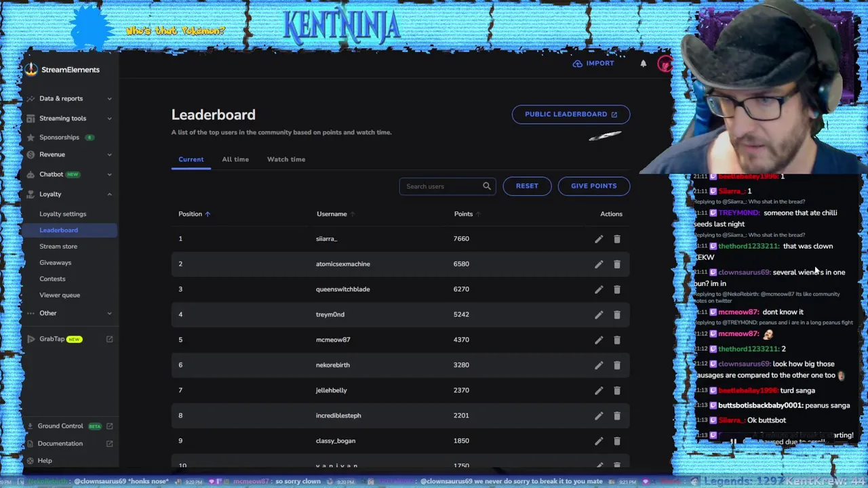Edit points for siiarra_ with pencil icon
The height and width of the screenshot is (488, 868).
pos(599,239)
